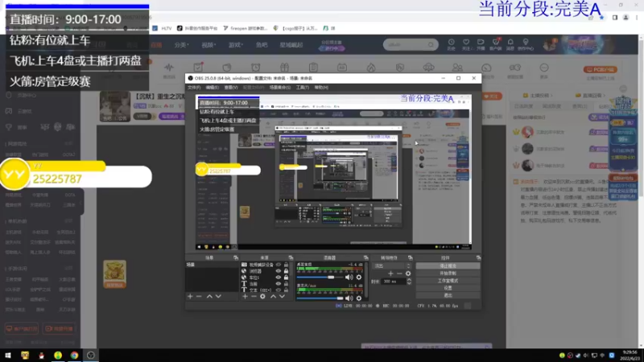Increase the transition duration with the up stepper

pyautogui.click(x=409, y=280)
